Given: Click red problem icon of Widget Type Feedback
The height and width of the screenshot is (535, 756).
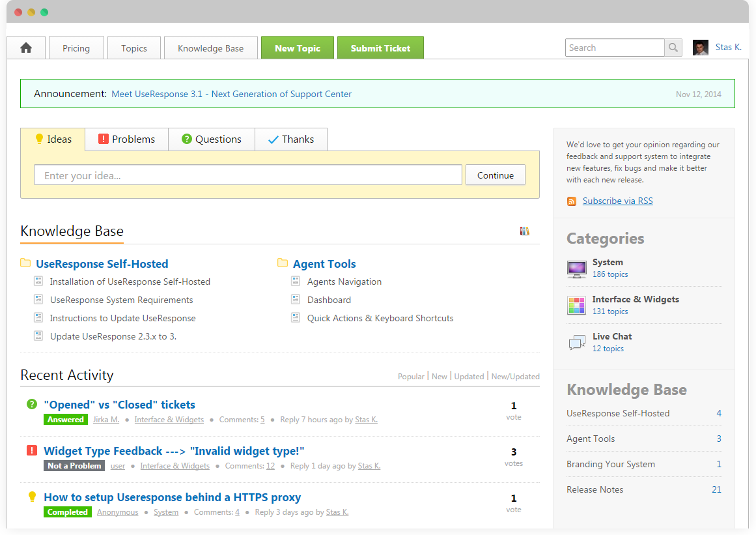Looking at the screenshot, I should tap(32, 450).
